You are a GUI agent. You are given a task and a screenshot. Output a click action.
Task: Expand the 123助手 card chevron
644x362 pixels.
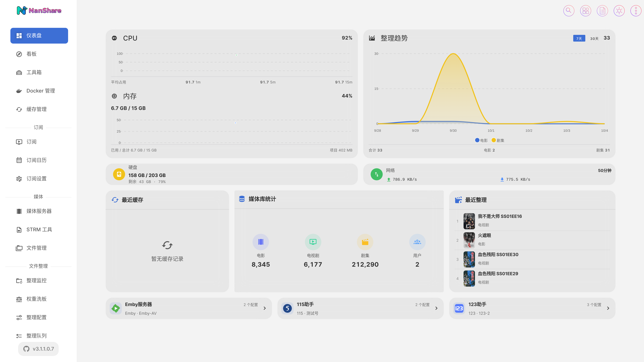[608, 308]
